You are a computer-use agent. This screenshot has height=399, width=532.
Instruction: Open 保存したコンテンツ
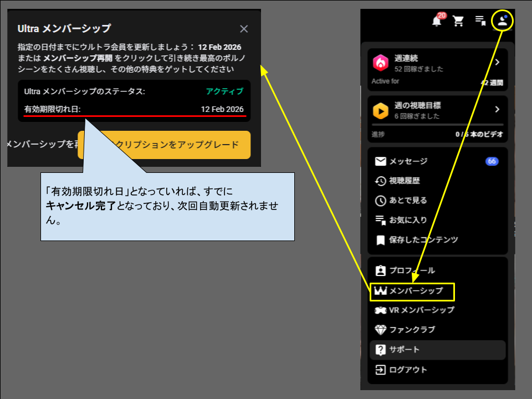click(423, 240)
